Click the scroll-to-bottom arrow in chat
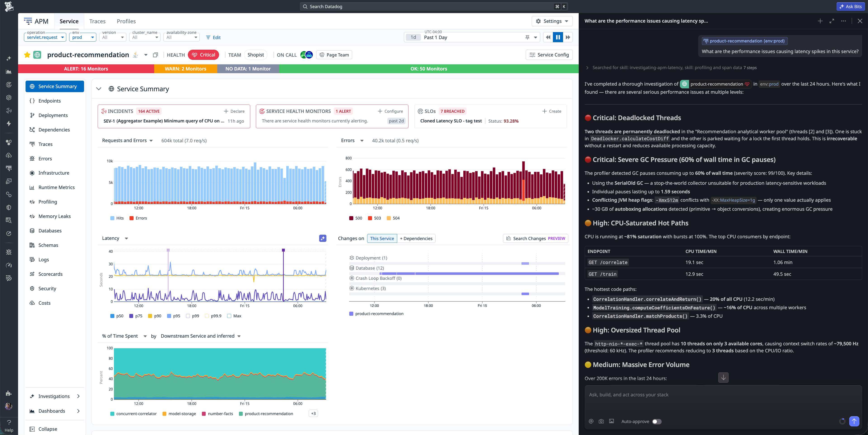This screenshot has height=435, width=868. [723, 377]
